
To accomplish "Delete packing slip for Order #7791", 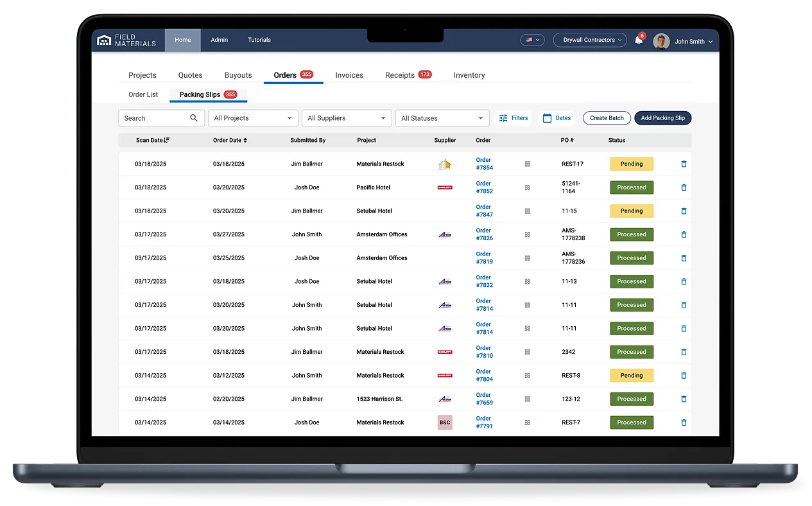I will pos(684,423).
